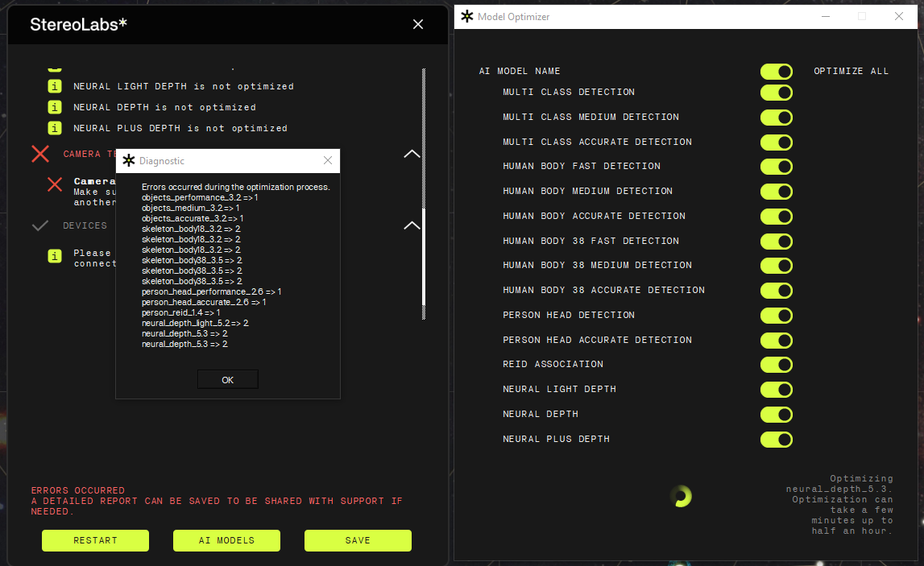The image size is (924, 566).
Task: Click the info icon beside NEURAL LIGHT DEPTH
Action: [55, 86]
